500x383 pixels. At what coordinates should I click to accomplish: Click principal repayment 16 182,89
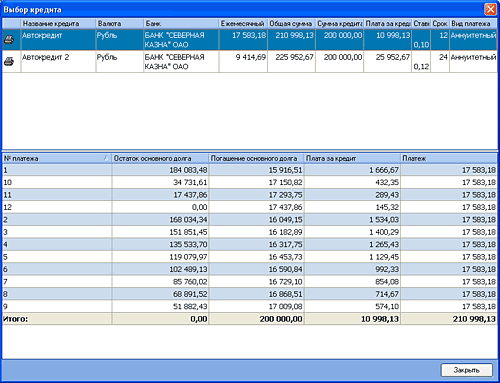(285, 232)
